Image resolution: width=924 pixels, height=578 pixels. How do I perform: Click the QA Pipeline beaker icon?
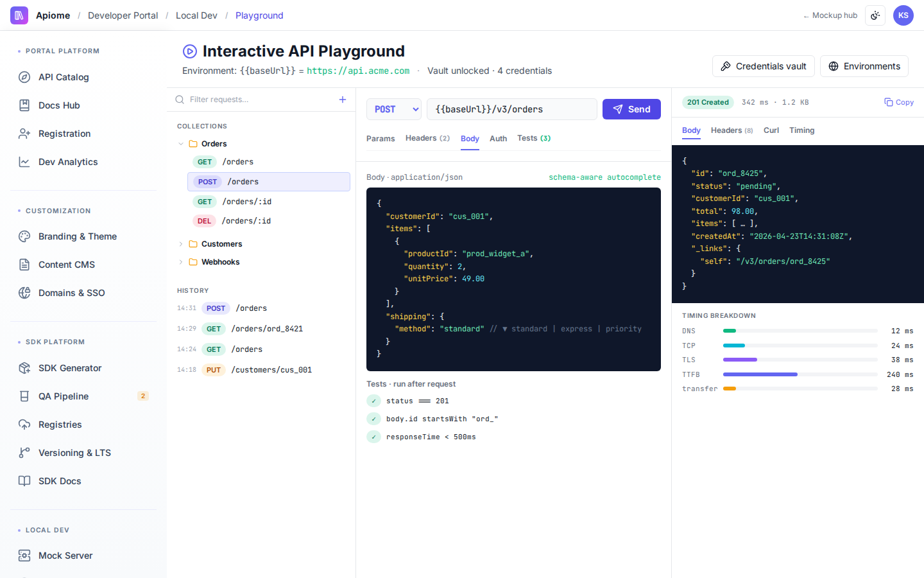click(24, 396)
